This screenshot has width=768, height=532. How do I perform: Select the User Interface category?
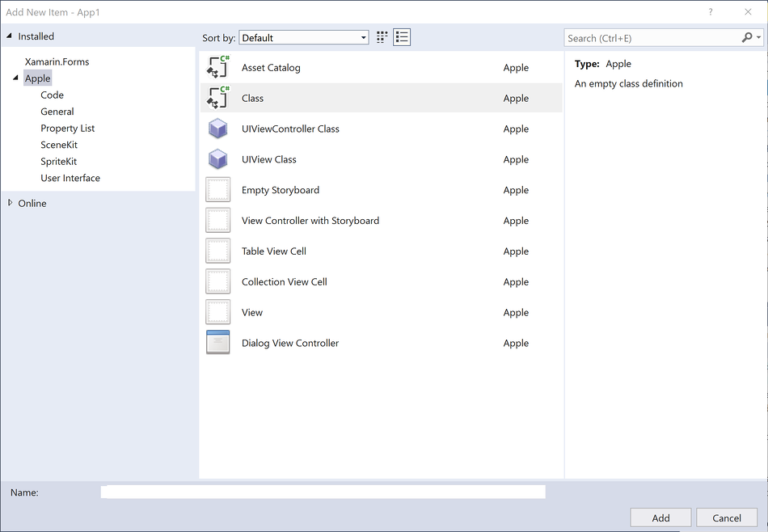click(70, 178)
